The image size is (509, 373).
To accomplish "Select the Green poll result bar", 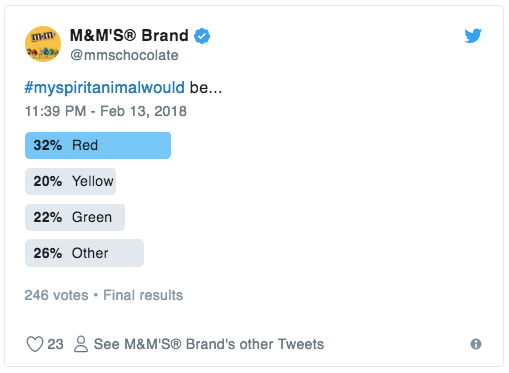I will tap(75, 217).
